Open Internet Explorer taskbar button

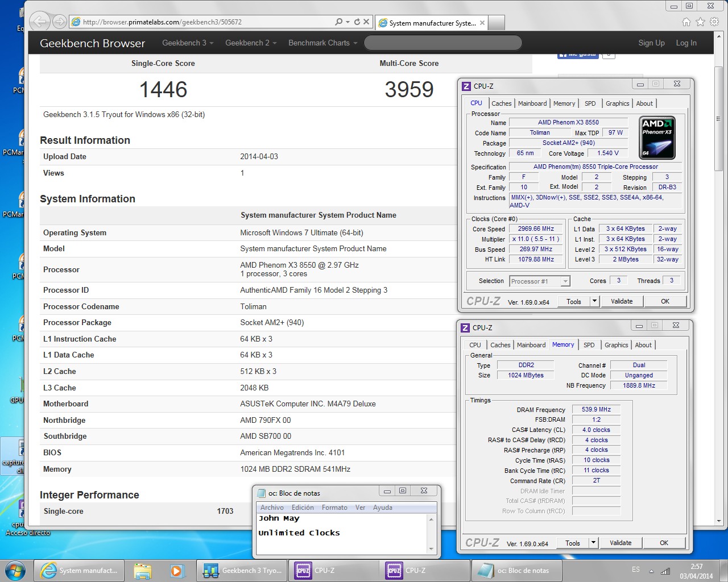click(x=79, y=570)
